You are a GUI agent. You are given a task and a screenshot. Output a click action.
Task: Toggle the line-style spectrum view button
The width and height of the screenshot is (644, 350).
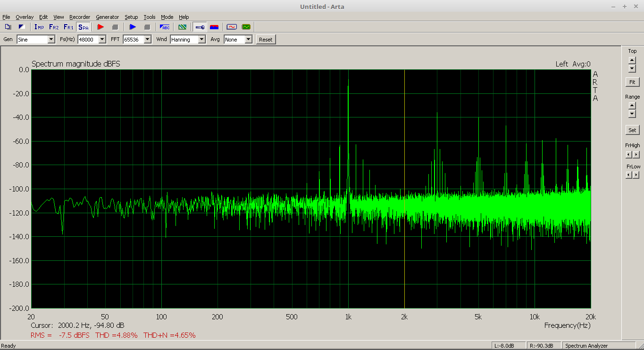(200, 27)
